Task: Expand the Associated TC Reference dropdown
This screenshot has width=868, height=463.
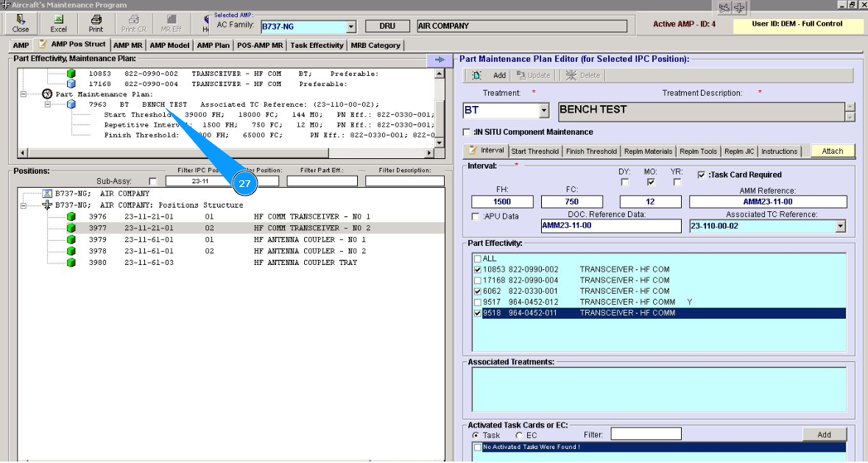Action: 841,227
